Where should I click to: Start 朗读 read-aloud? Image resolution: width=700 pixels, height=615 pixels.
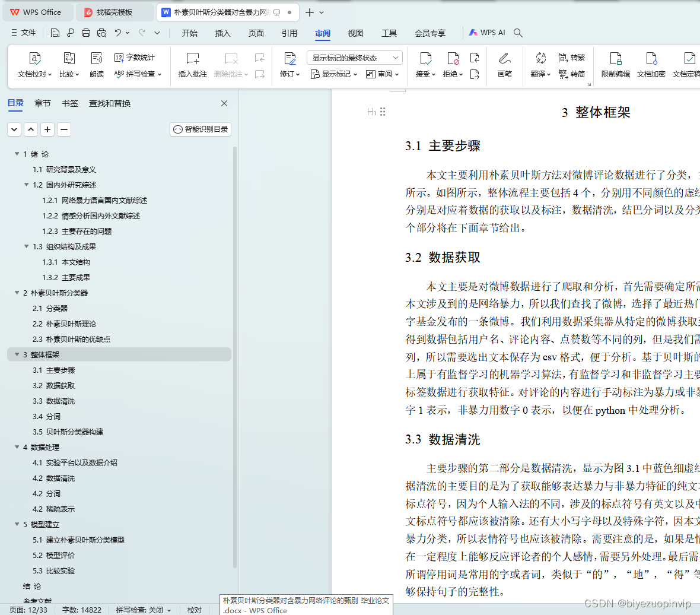(96, 65)
